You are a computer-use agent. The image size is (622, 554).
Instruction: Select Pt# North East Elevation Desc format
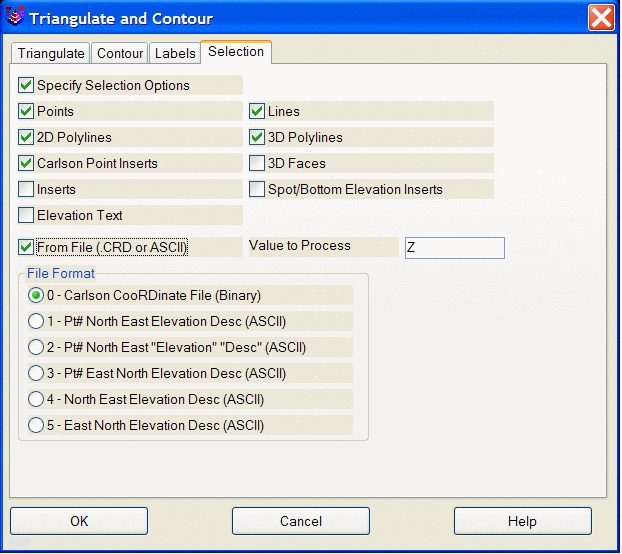(36, 322)
